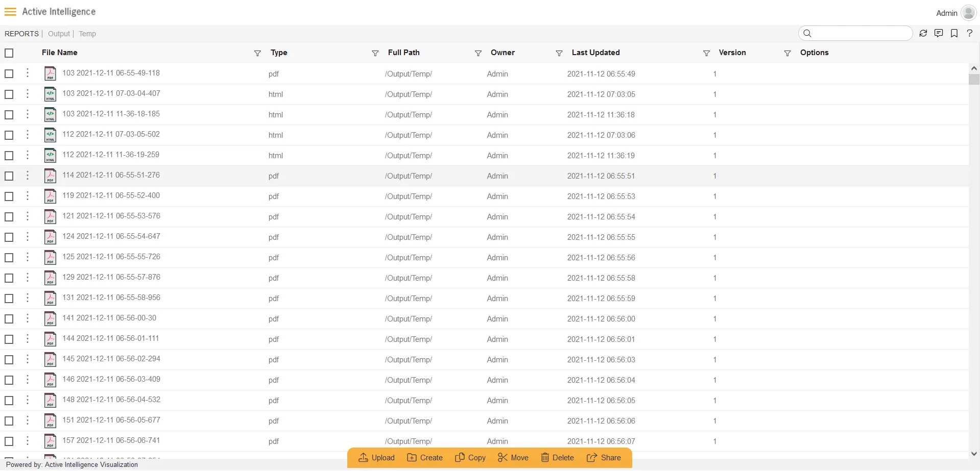Image resolution: width=980 pixels, height=471 pixels.
Task: Go to REPORTS breadcrumb
Action: coord(21,34)
